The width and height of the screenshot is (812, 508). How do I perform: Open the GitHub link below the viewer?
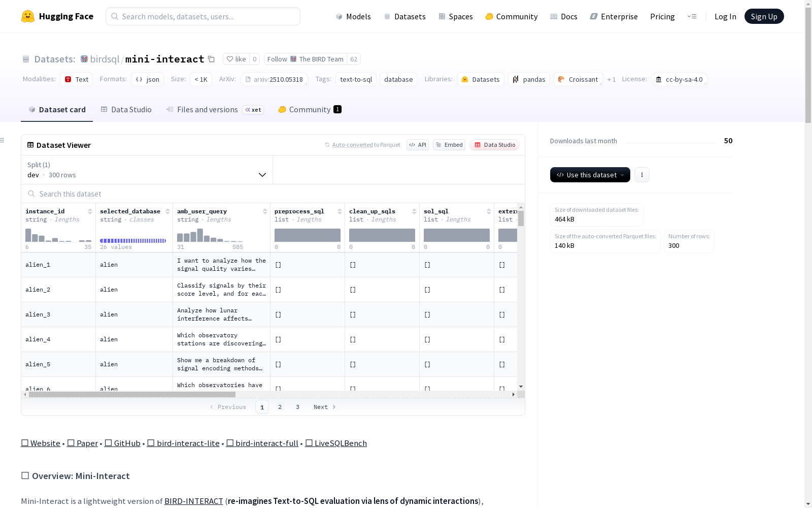pyautogui.click(x=122, y=443)
